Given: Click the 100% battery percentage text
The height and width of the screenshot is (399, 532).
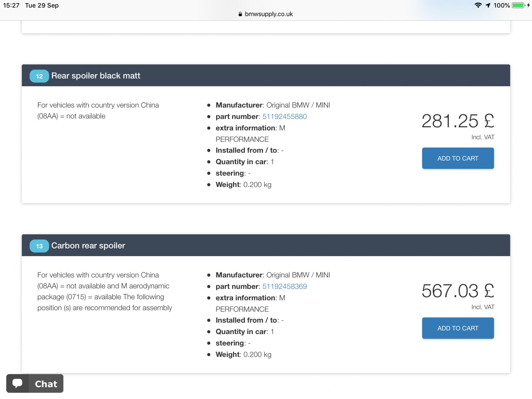Looking at the screenshot, I should (502, 5).
